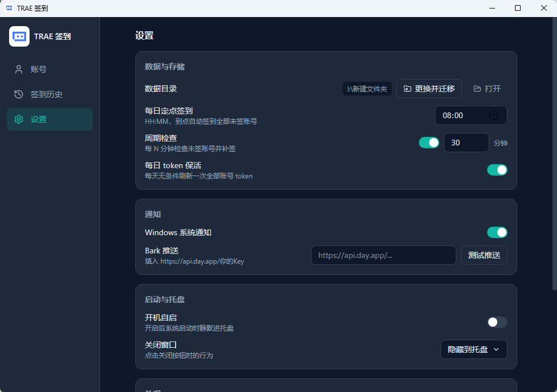The height and width of the screenshot is (392, 557).
Task: Click the 数据目录 label
Action: coord(161,89)
